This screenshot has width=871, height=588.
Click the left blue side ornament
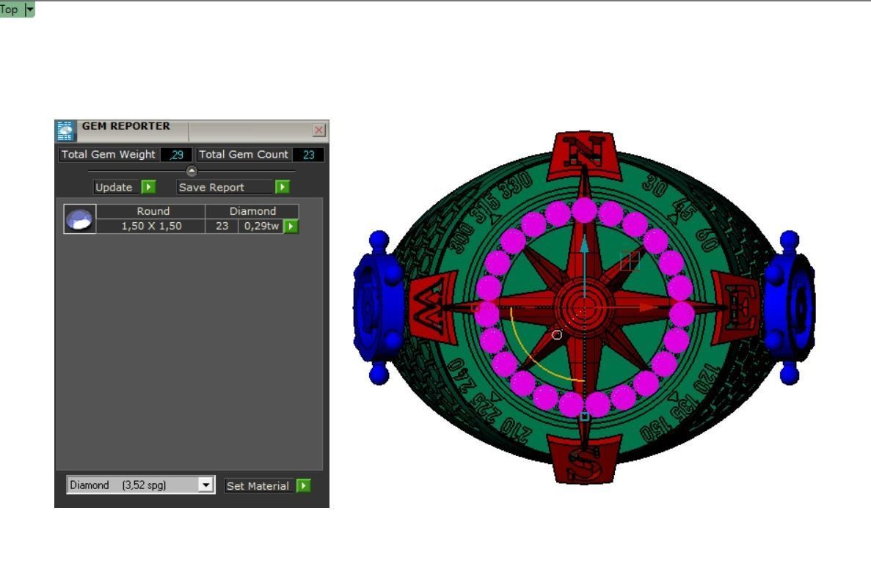379,307
